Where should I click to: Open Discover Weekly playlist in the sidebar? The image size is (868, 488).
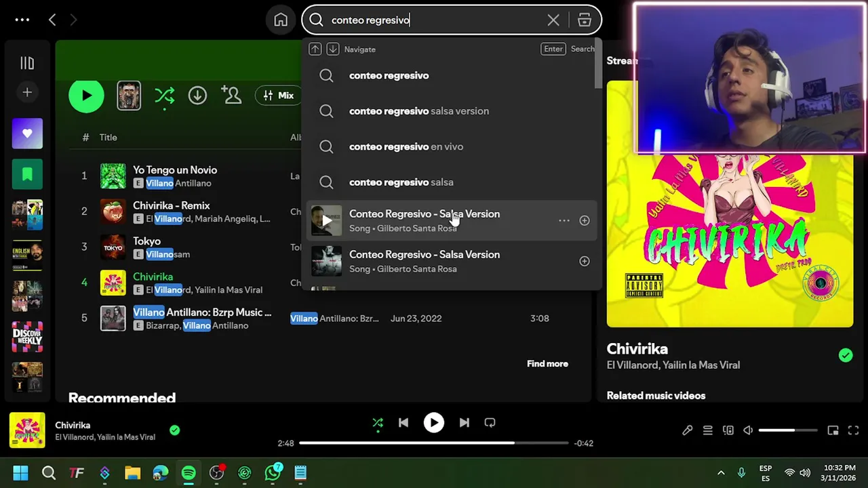tap(27, 337)
